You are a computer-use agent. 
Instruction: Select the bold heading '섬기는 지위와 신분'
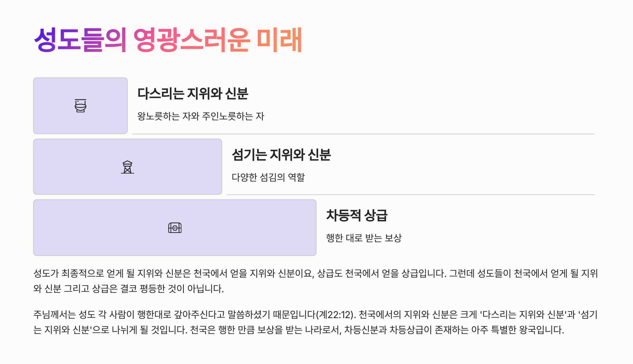[x=281, y=155]
